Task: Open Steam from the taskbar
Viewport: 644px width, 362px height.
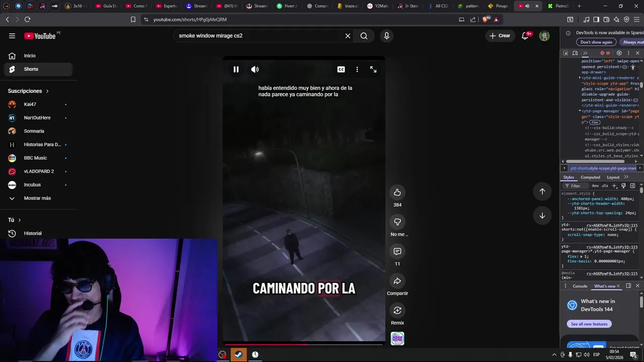Action: point(239,354)
